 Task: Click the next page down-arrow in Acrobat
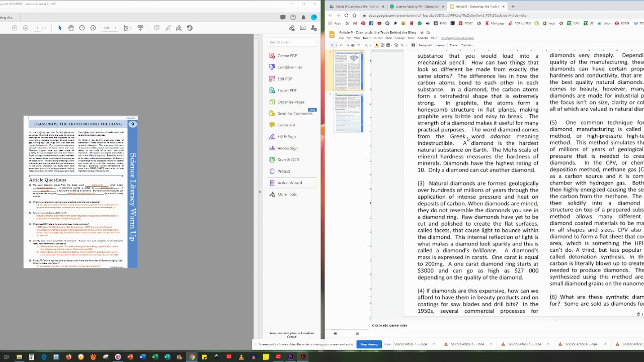26,28
